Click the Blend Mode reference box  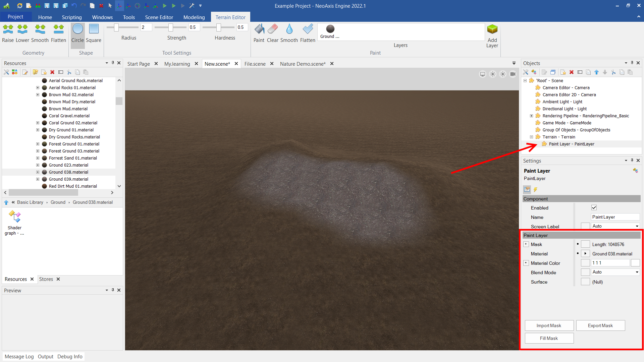[x=585, y=273]
